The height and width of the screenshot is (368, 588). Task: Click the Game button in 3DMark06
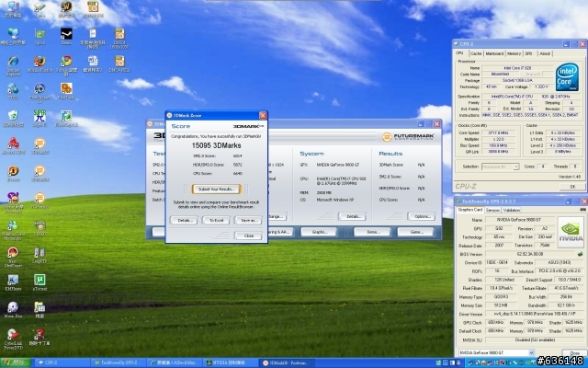[416, 232]
